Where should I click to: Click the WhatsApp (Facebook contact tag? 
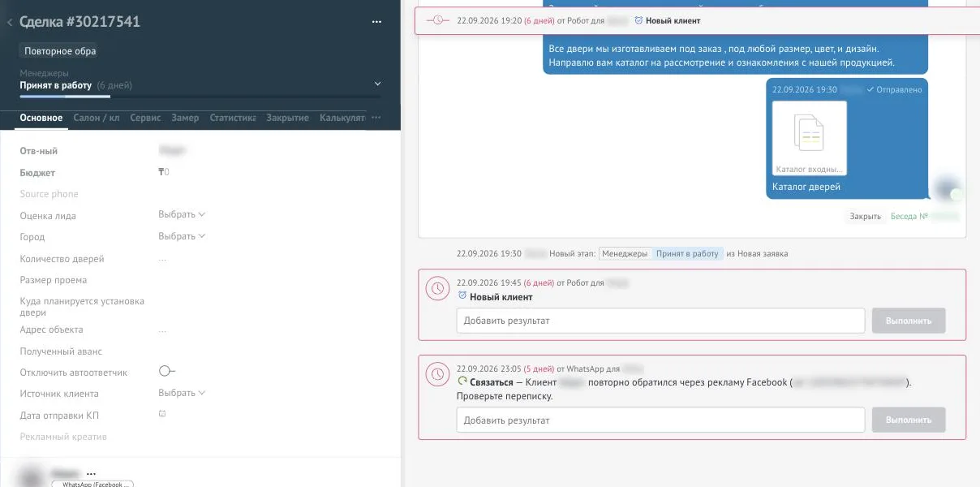coord(92,484)
